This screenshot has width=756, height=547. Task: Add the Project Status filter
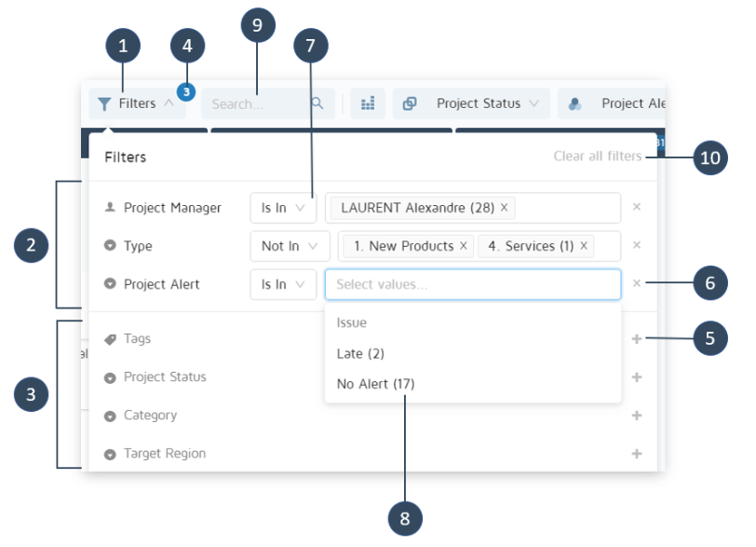[x=637, y=377]
